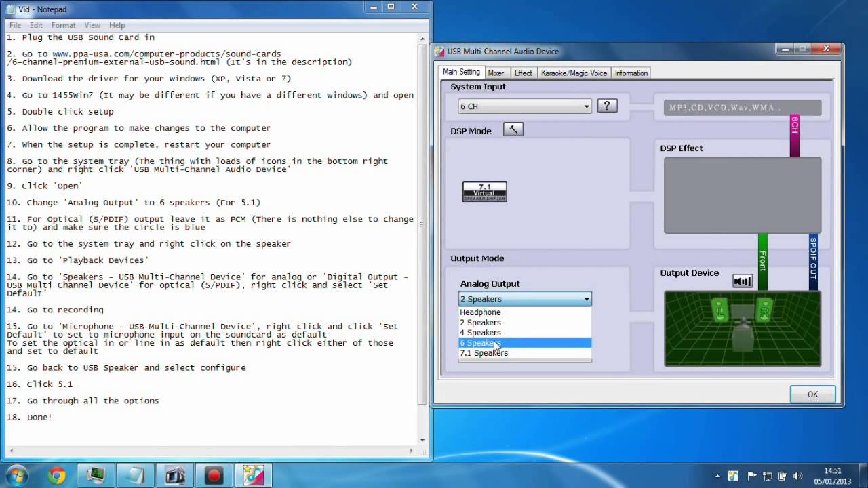This screenshot has width=868, height=488.
Task: Show hidden system tray icons
Action: (x=718, y=476)
